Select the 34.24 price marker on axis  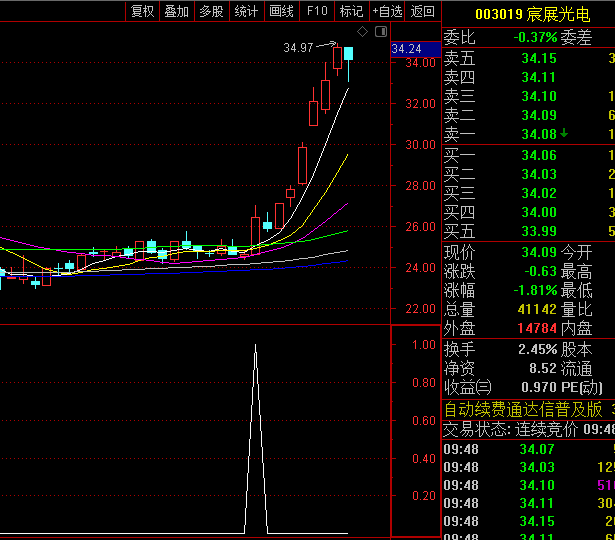tap(416, 49)
